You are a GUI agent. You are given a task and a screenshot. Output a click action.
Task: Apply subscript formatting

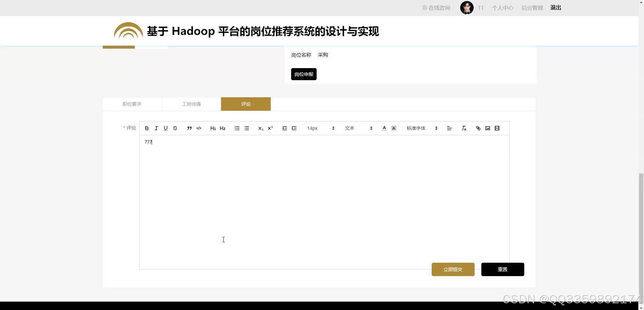pos(261,128)
